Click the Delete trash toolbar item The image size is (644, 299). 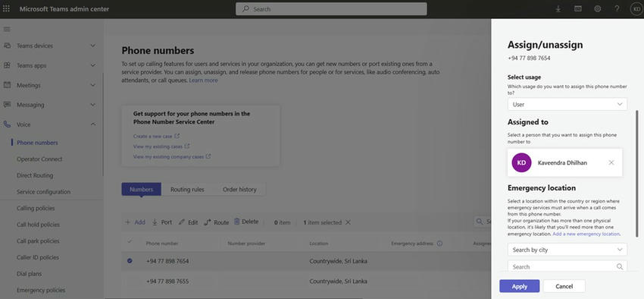246,222
